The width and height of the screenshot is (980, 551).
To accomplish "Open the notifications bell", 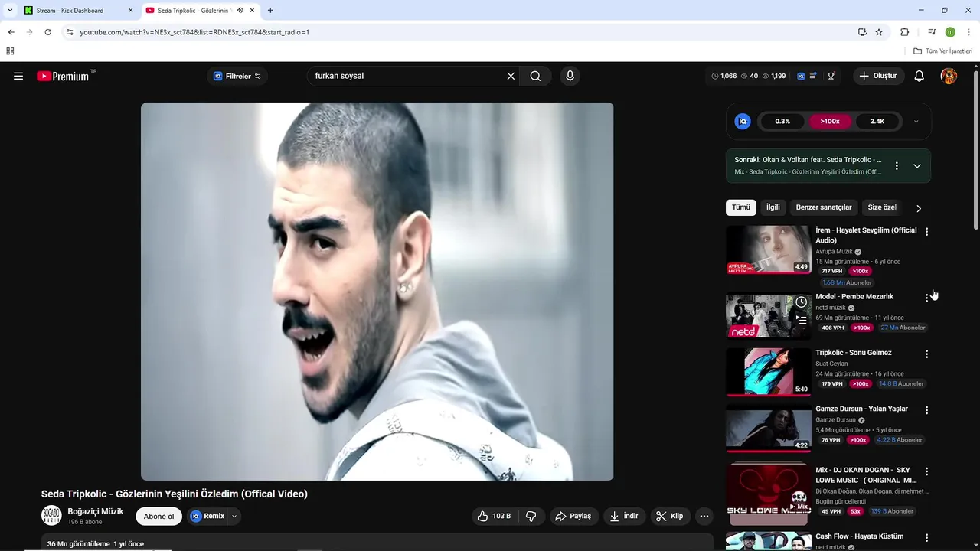I will click(x=920, y=76).
